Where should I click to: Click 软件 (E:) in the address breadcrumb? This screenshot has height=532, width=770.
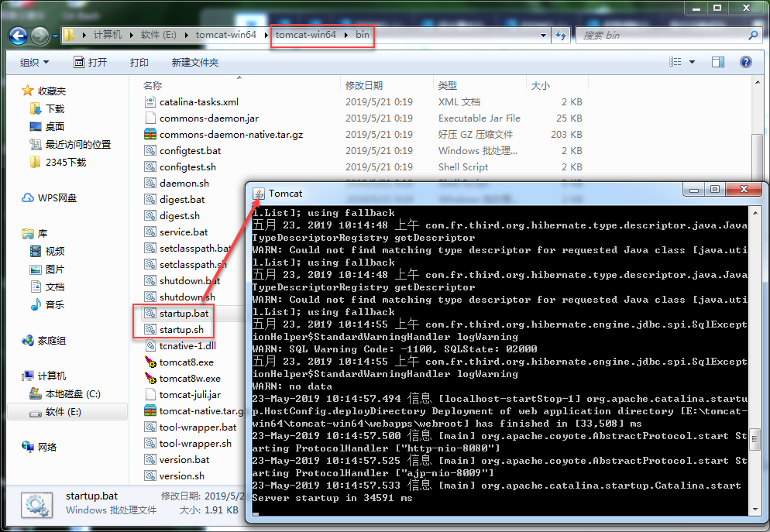point(159,35)
